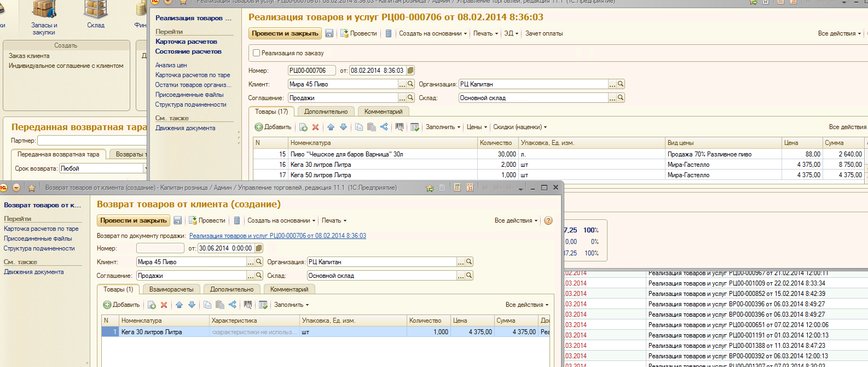Select list row Реализация товаров и услуг РЦ00-001009
Image resolution: width=868 pixels, height=367 pixels.
coord(737,283)
